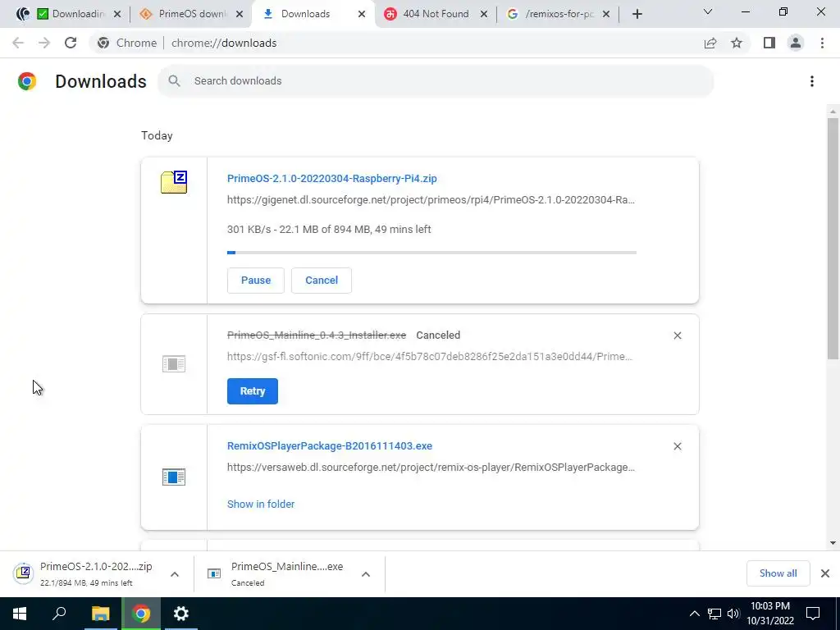This screenshot has height=630, width=840.
Task: Expand options for PrimeOS_Mainline exe shelf item
Action: [366, 574]
